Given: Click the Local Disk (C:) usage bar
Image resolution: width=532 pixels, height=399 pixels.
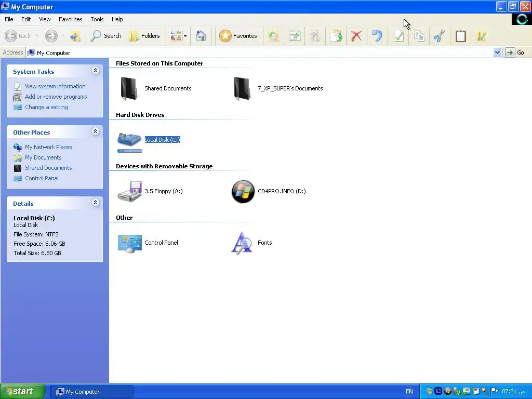Looking at the screenshot, I should point(130,151).
